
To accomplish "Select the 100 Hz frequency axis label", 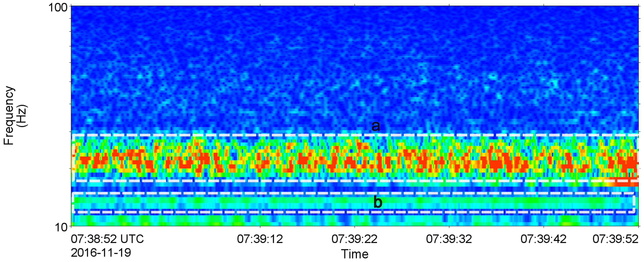I will click(x=58, y=8).
